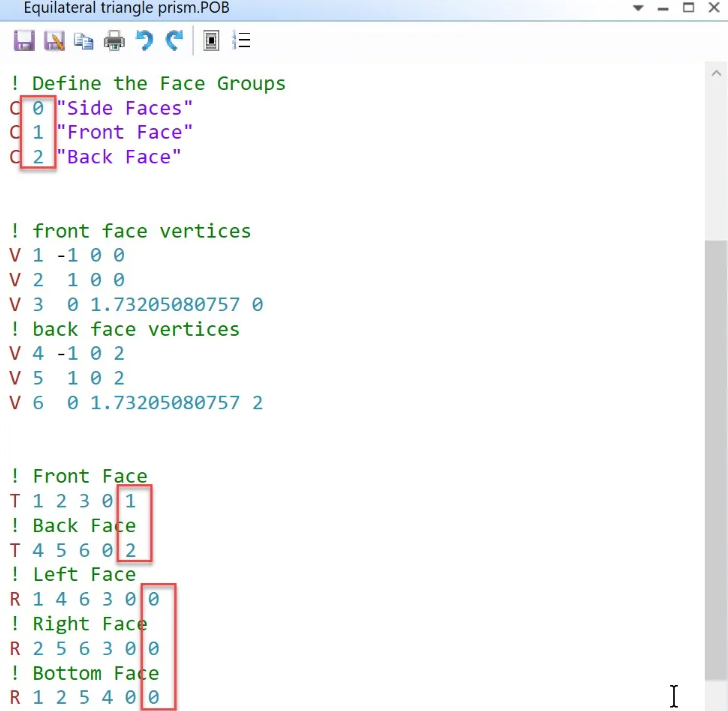Click the line 'V 2 1 0 0'
This screenshot has width=728, height=711.
click(x=67, y=280)
